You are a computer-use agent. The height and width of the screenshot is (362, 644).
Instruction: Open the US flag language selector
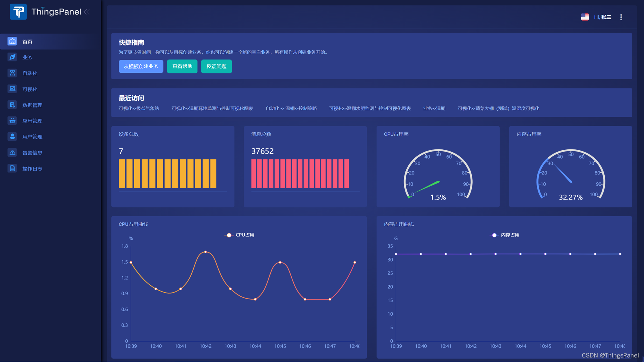click(x=585, y=17)
